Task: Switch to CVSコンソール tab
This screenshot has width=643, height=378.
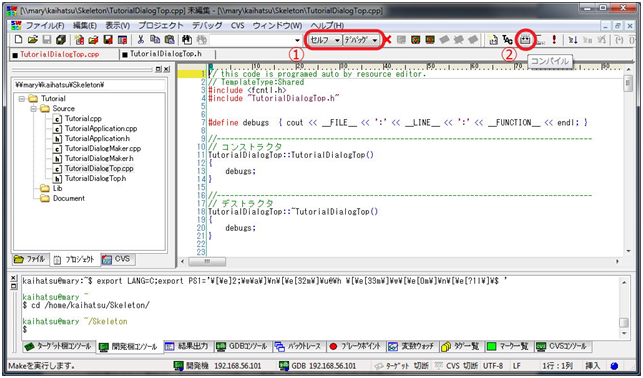Action: click(562, 346)
